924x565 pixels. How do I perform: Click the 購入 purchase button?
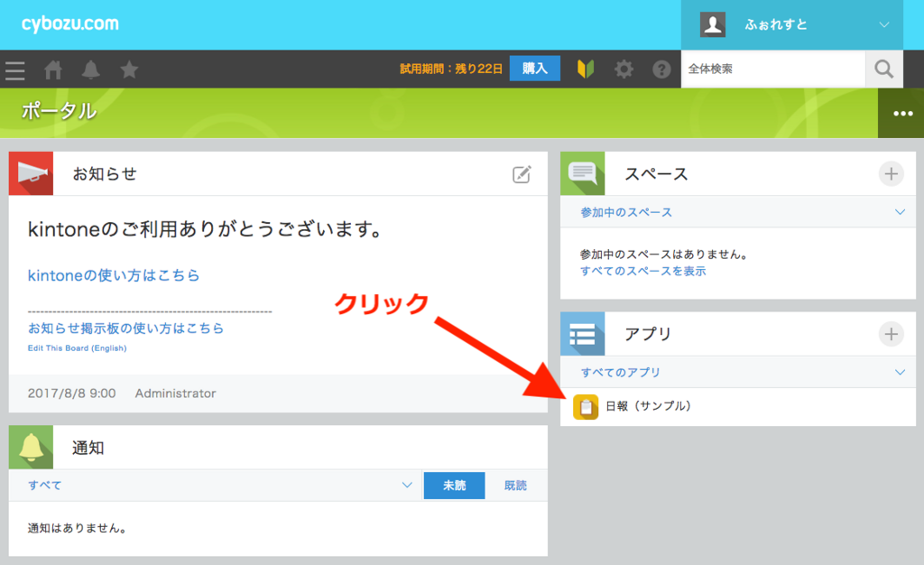[x=534, y=69]
